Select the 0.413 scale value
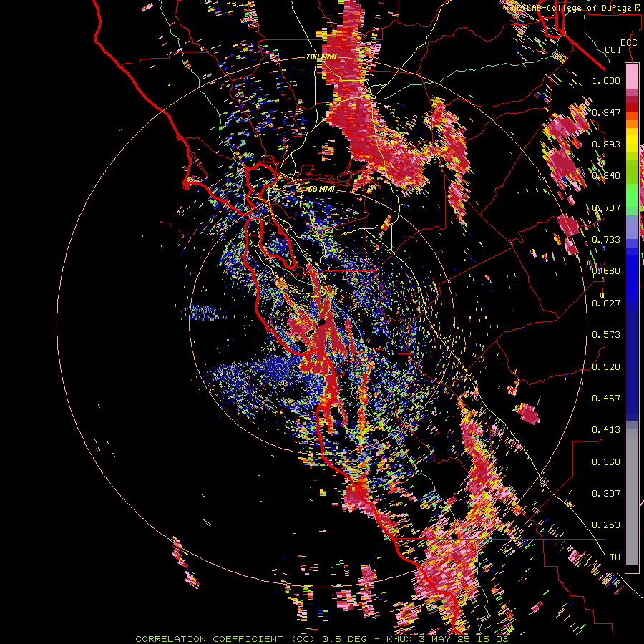644x644 pixels. (x=606, y=430)
